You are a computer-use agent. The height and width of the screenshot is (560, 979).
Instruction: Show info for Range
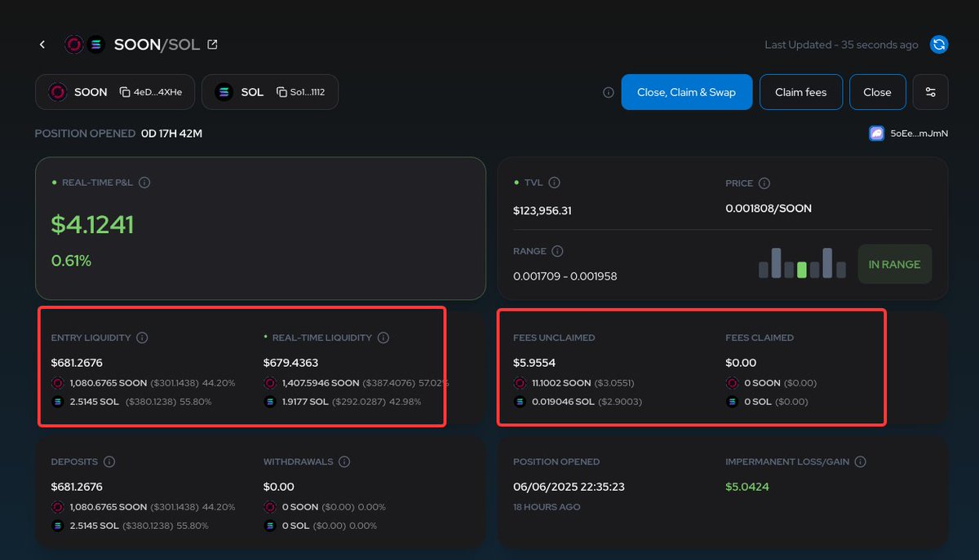point(557,251)
